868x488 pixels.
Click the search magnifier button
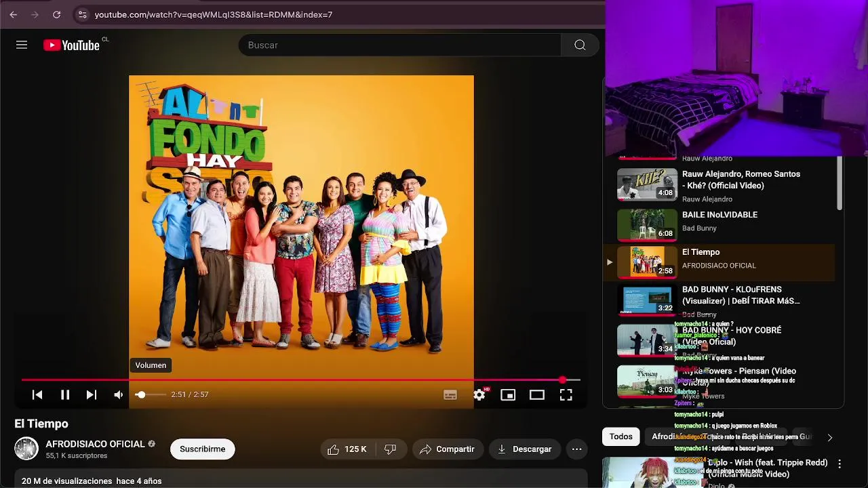580,45
